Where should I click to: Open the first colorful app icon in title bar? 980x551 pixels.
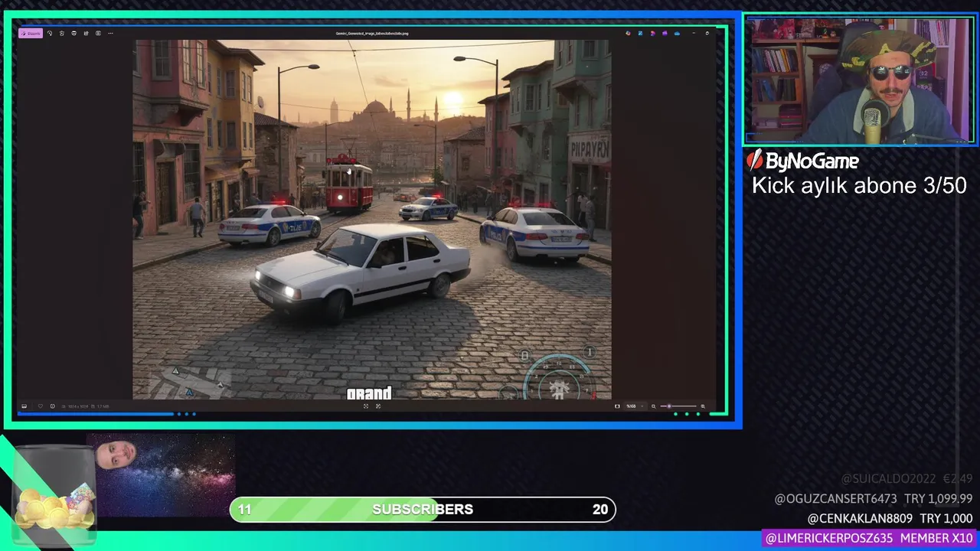tap(628, 33)
